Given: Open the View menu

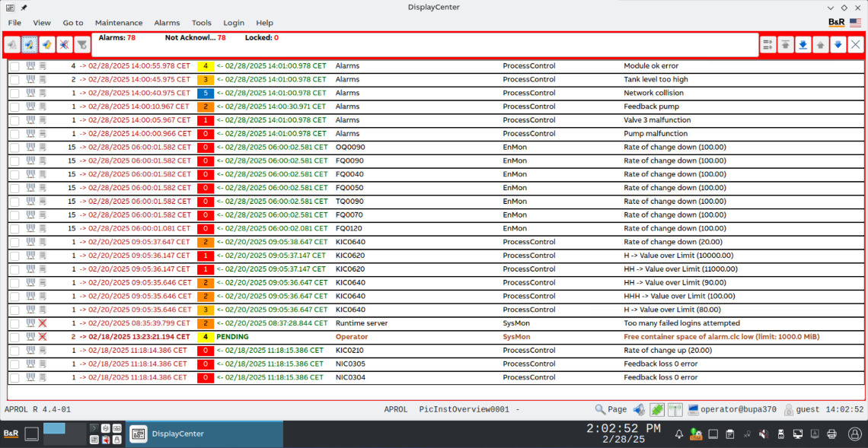Looking at the screenshot, I should 42,23.
